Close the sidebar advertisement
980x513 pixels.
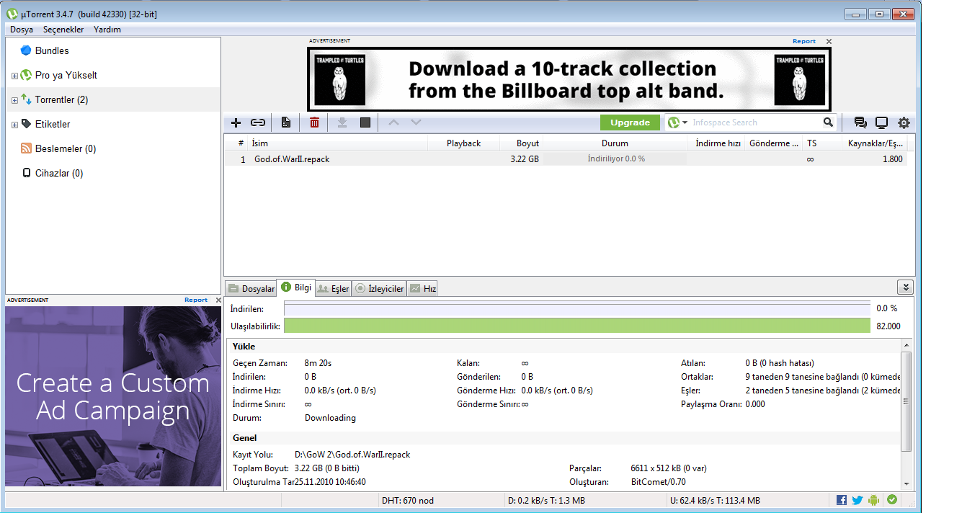point(218,300)
